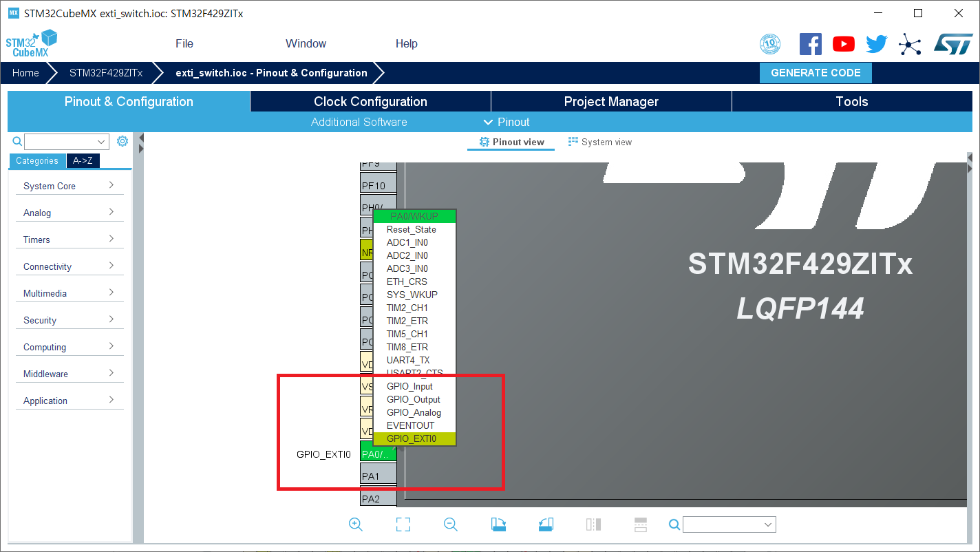This screenshot has height=552, width=980.
Task: Expand the Middleware category
Action: 70,374
